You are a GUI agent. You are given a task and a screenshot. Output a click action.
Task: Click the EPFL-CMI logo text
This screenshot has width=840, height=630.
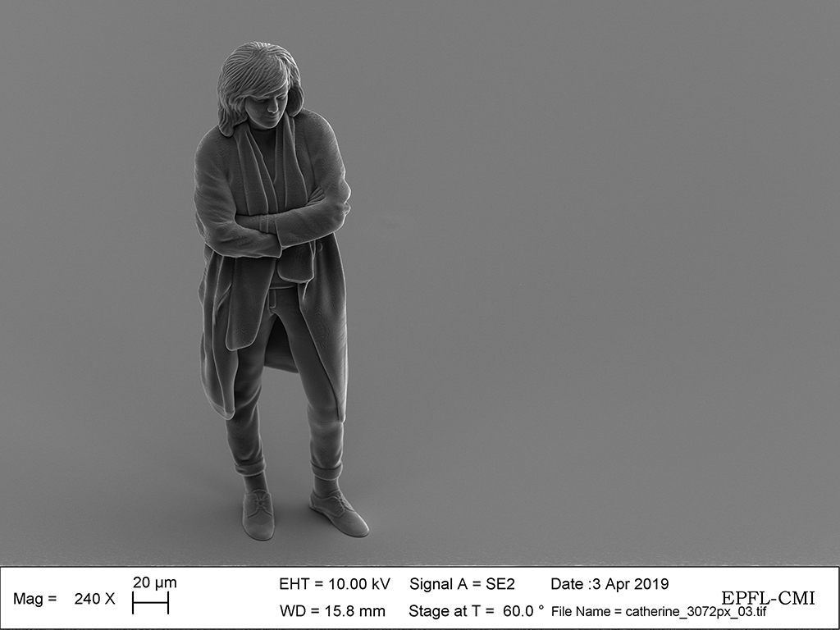(x=768, y=598)
